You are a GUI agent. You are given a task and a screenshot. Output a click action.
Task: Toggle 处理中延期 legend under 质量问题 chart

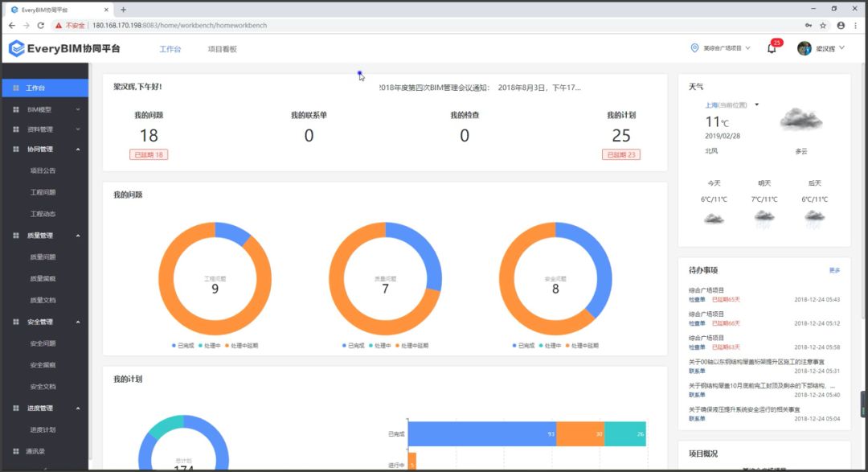point(411,346)
